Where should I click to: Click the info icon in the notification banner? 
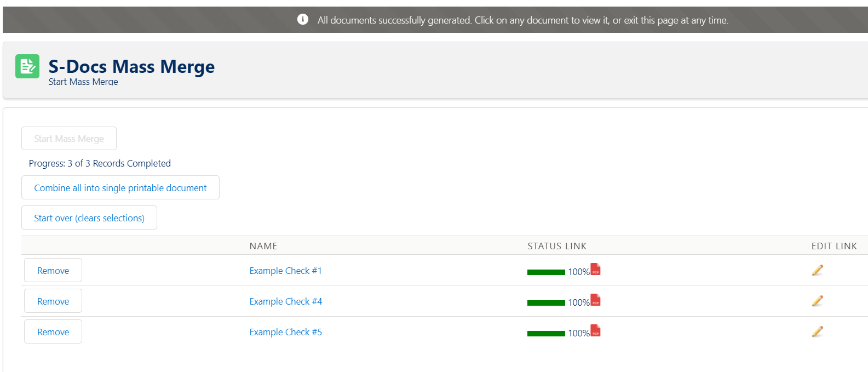click(303, 19)
